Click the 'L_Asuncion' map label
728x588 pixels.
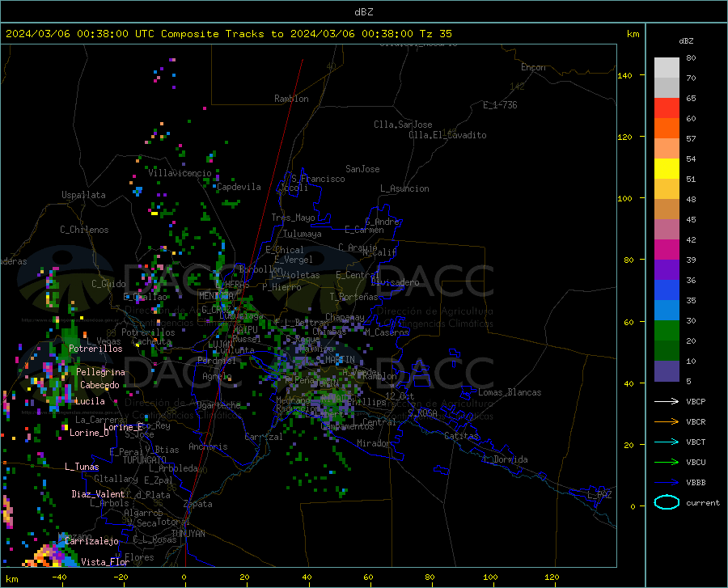click(405, 188)
